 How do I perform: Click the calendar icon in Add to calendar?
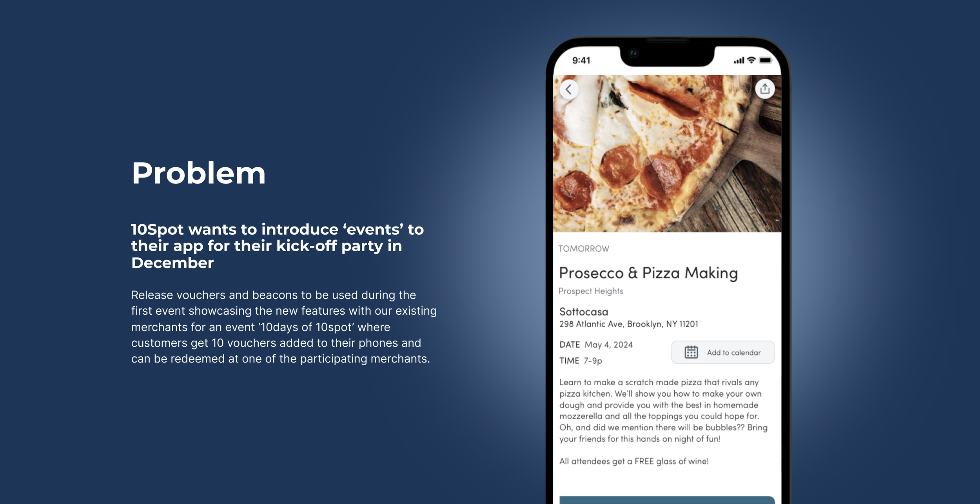[691, 352]
